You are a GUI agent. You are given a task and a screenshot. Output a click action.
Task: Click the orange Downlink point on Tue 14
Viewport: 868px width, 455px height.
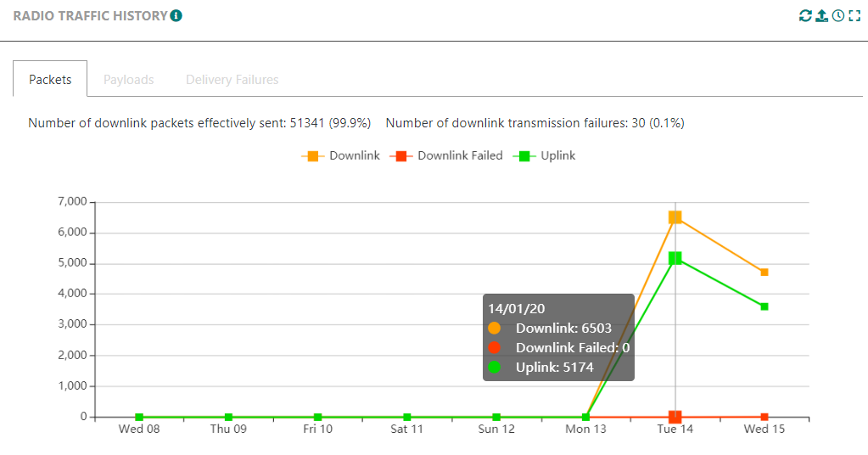[x=675, y=217]
